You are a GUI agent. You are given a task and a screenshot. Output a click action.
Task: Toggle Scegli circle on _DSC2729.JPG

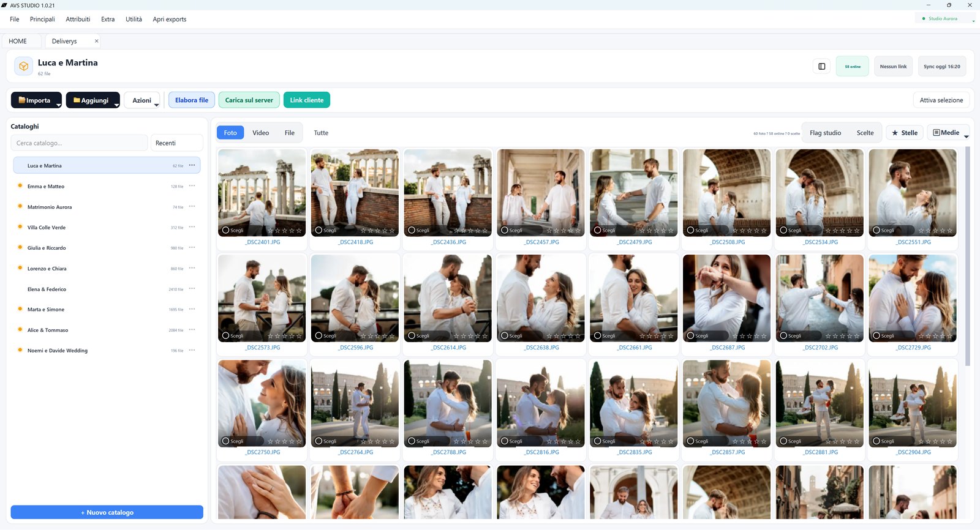[x=876, y=336]
